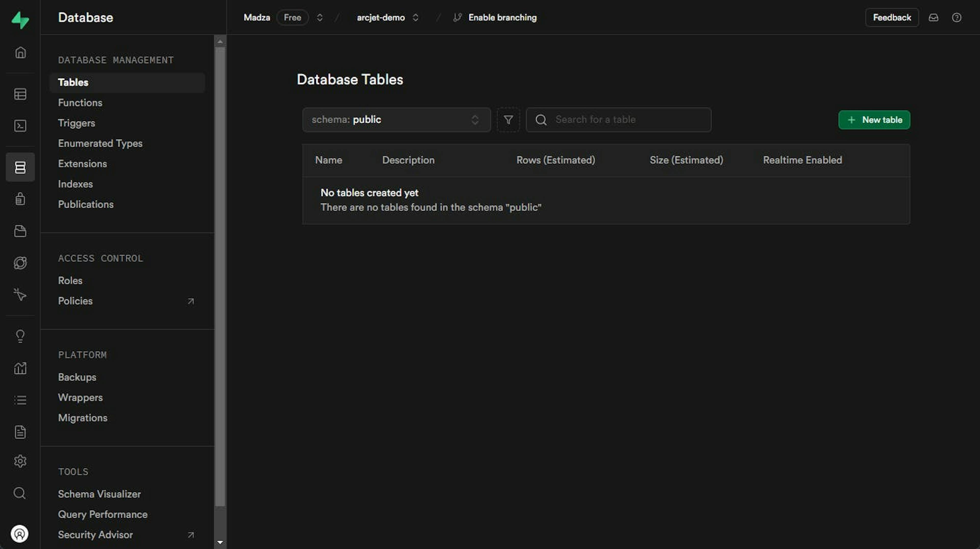
Task: Click the sidebar vertical scrollbar
Action: click(220, 276)
